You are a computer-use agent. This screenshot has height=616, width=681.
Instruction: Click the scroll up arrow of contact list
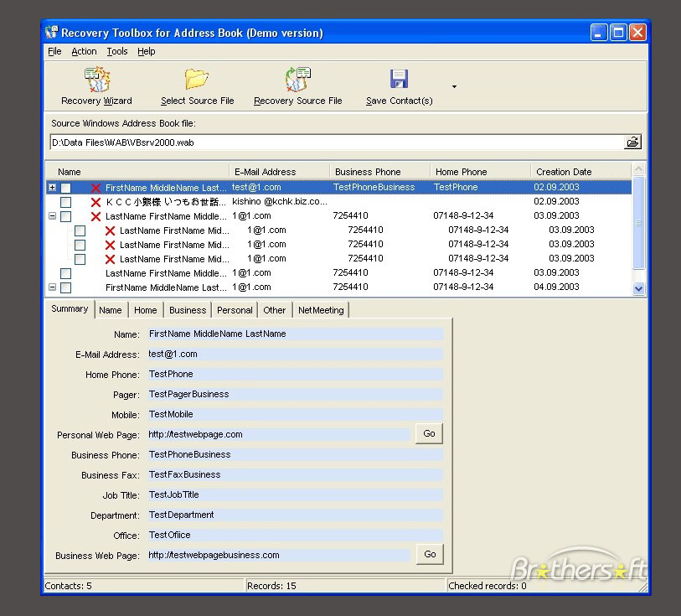[x=638, y=169]
